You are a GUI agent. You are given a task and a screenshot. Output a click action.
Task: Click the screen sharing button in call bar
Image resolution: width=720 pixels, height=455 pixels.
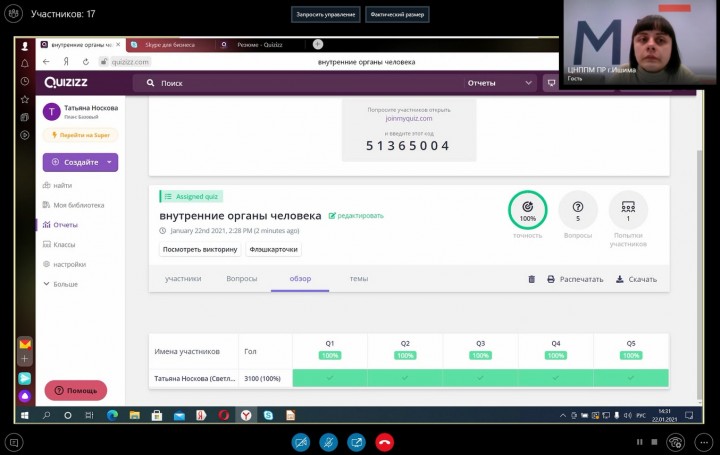pos(356,441)
